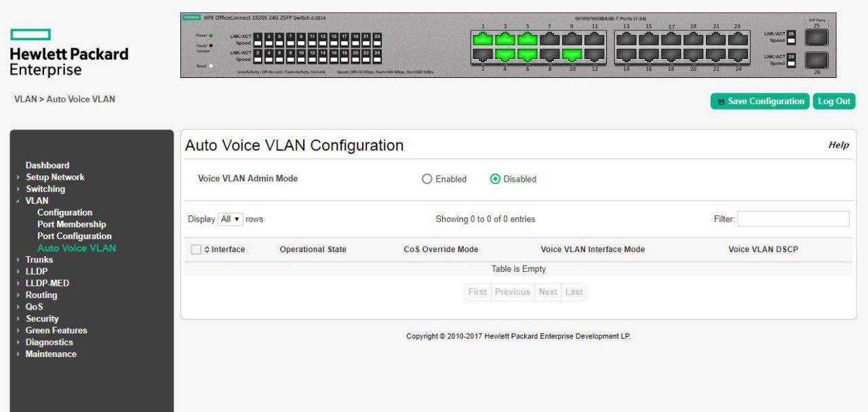Click port 16 on the switch graphic
The image size is (868, 412).
click(x=649, y=55)
